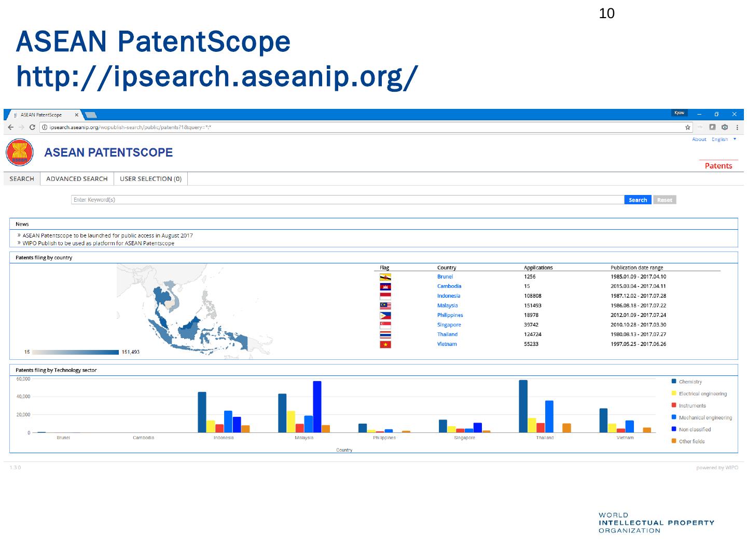Click the Vietnam Chemistry bar
This screenshot has height=560, width=747.
pyautogui.click(x=603, y=421)
